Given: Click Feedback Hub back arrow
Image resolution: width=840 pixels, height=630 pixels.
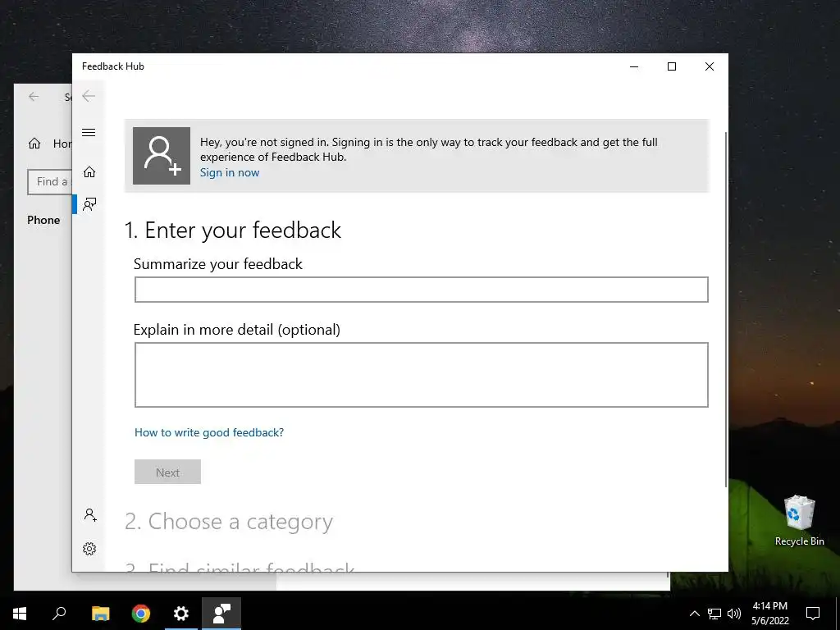Looking at the screenshot, I should click(89, 97).
